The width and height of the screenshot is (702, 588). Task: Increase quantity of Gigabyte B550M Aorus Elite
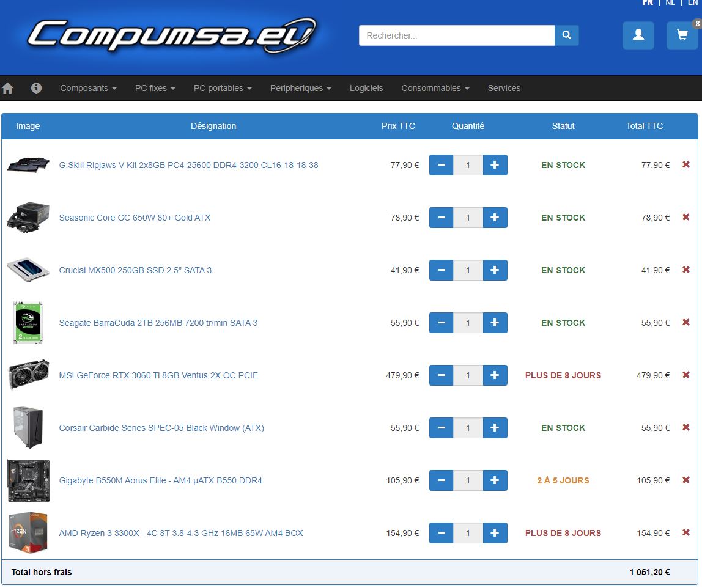[495, 480]
